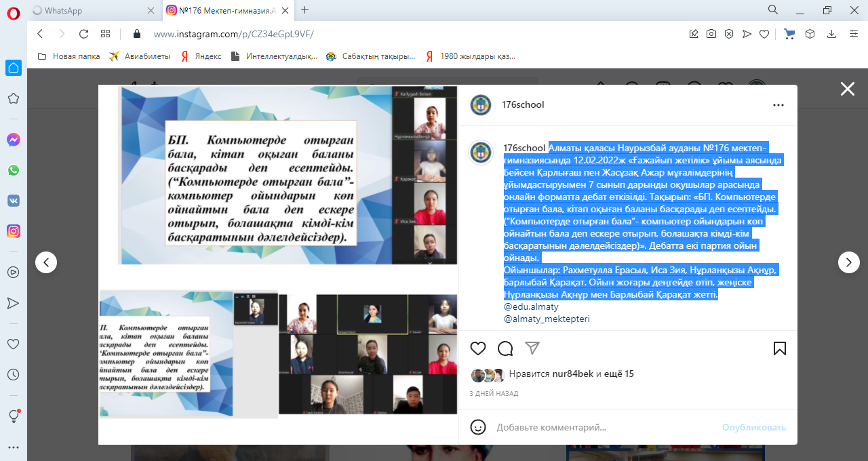Go to the previous photo in carousel
The height and width of the screenshot is (461, 868).
pos(46,262)
